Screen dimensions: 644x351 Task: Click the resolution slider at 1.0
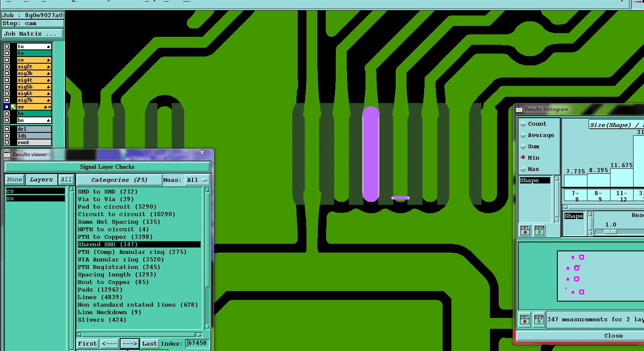(x=611, y=232)
